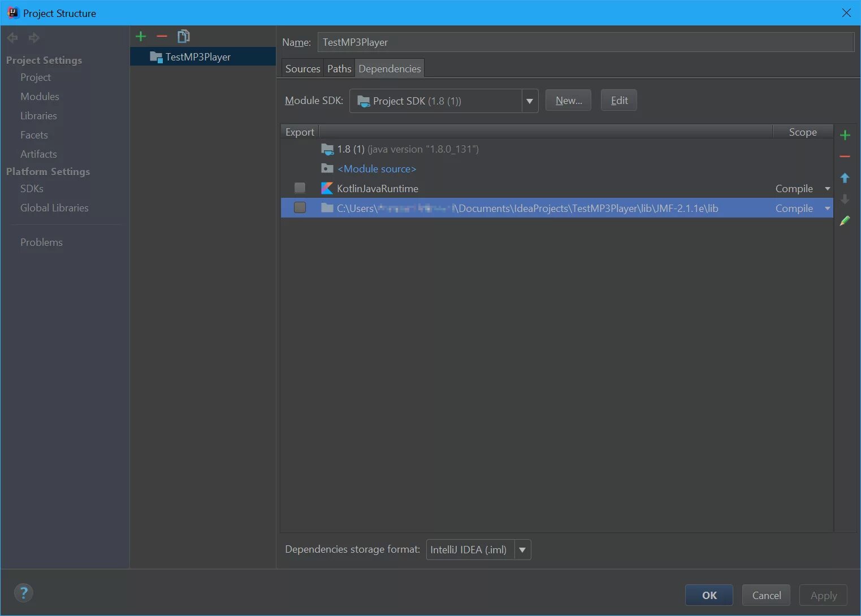861x616 pixels.
Task: Copy the selected module icon
Action: 183,37
